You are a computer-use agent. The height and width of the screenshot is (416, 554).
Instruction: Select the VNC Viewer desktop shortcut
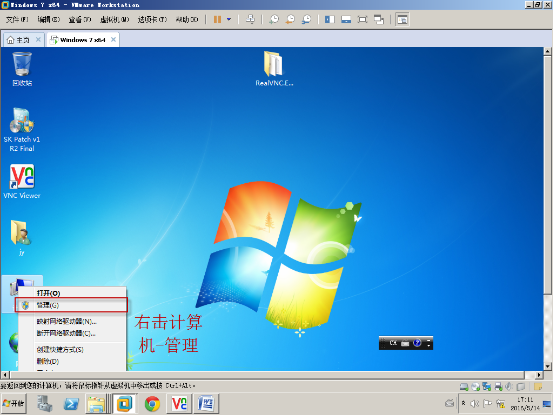coord(22,181)
